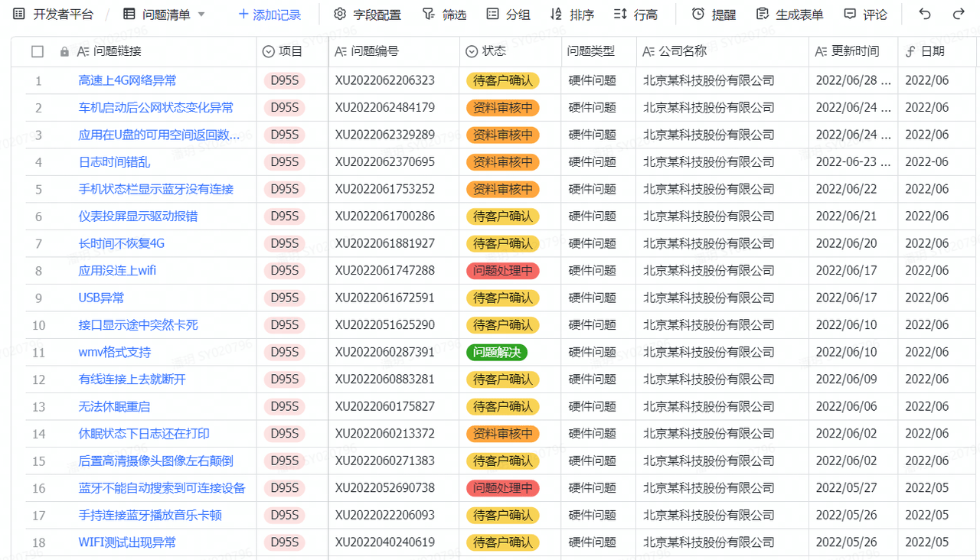
Task: Click the 待客户确认 status tag in row 1
Action: [x=502, y=80]
